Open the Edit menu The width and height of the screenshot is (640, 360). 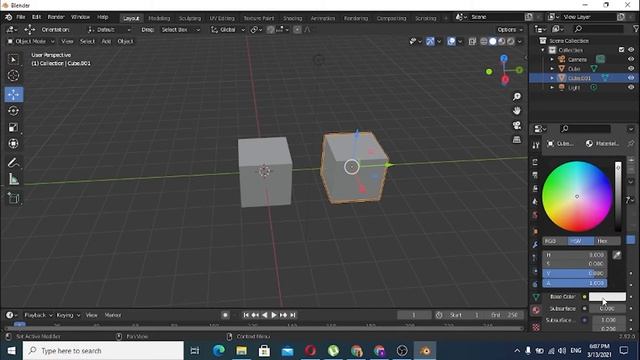tap(36, 17)
